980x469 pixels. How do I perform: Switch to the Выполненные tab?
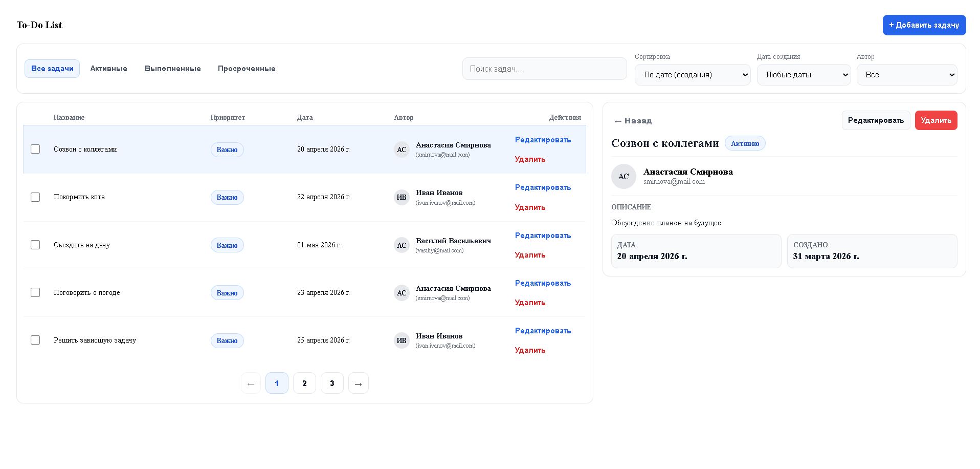[172, 69]
